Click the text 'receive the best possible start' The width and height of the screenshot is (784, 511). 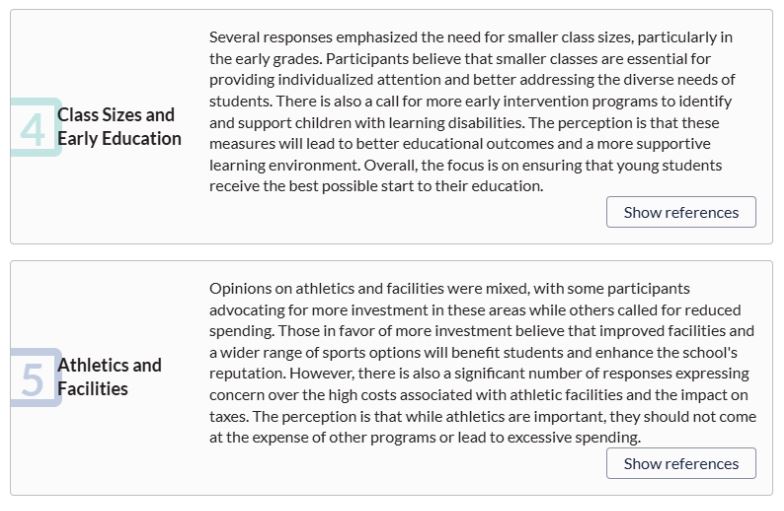(312, 186)
